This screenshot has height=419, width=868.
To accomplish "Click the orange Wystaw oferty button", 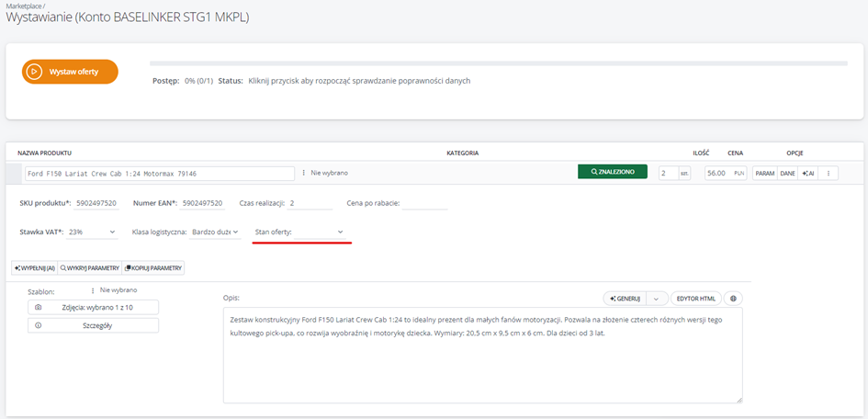I will (x=71, y=72).
